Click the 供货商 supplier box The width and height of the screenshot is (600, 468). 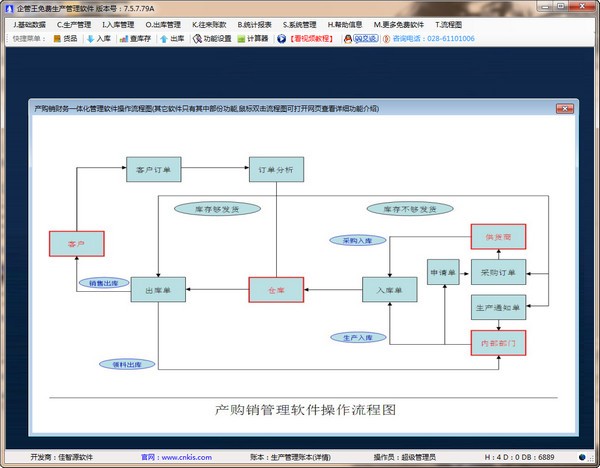point(498,237)
